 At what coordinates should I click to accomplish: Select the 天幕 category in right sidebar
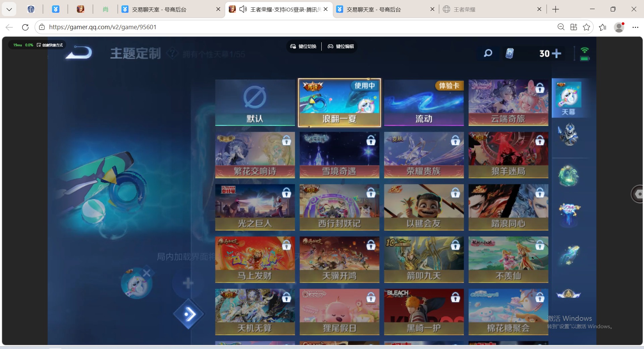pos(568,98)
